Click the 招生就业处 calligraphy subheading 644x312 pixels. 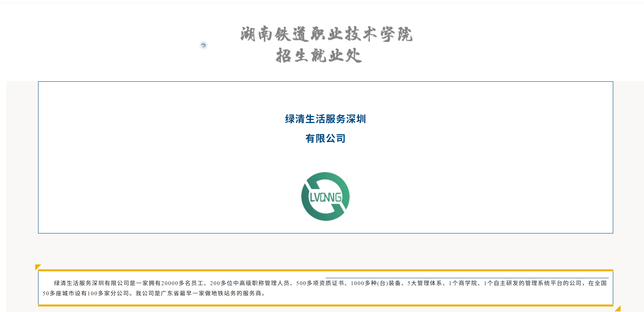pyautogui.click(x=319, y=56)
